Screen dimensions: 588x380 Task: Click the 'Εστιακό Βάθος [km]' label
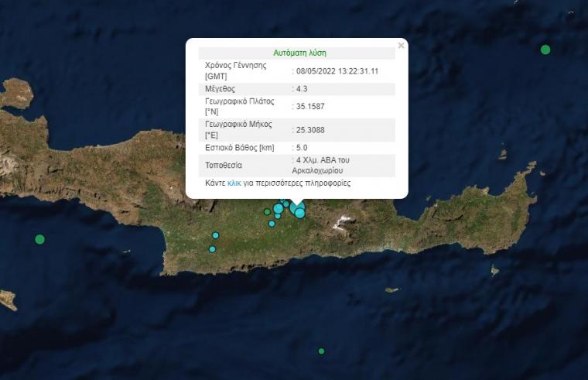coord(240,147)
